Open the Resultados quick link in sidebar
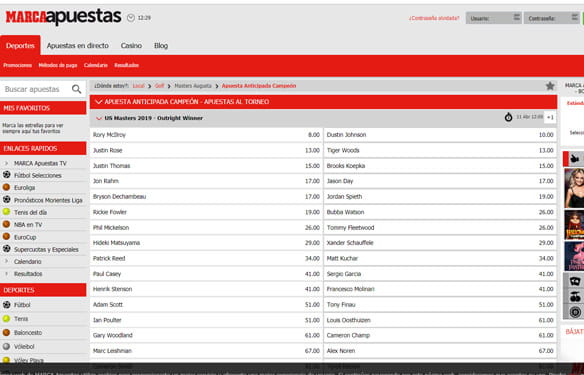The height and width of the screenshot is (375, 584). [28, 274]
